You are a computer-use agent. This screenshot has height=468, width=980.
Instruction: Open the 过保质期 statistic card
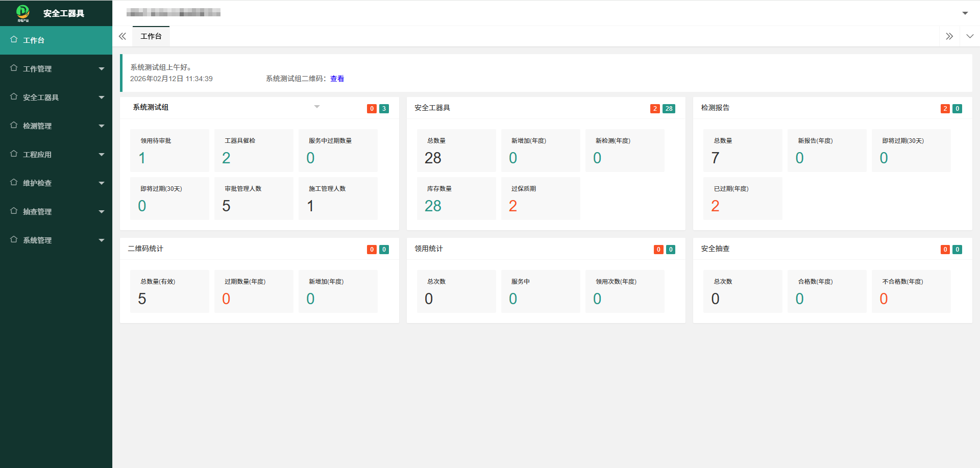[x=540, y=199]
